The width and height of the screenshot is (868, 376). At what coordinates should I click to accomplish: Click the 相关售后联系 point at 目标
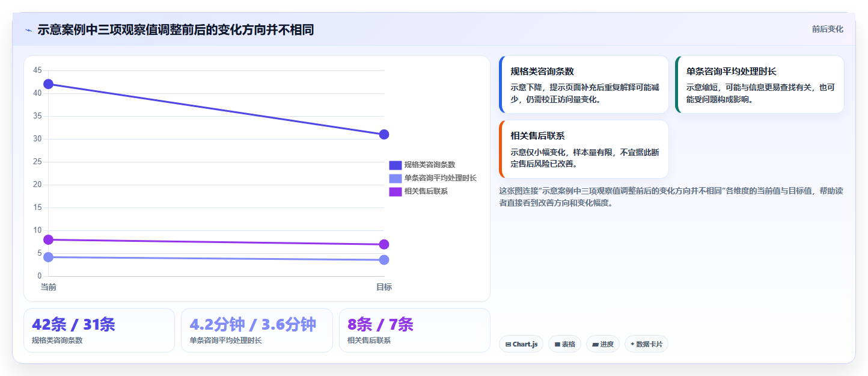click(x=384, y=244)
